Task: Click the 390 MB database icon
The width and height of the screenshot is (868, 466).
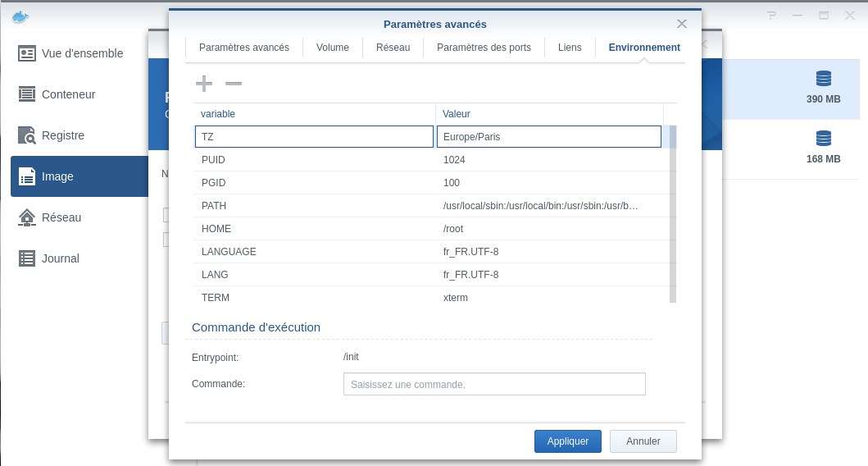Action: click(823, 79)
